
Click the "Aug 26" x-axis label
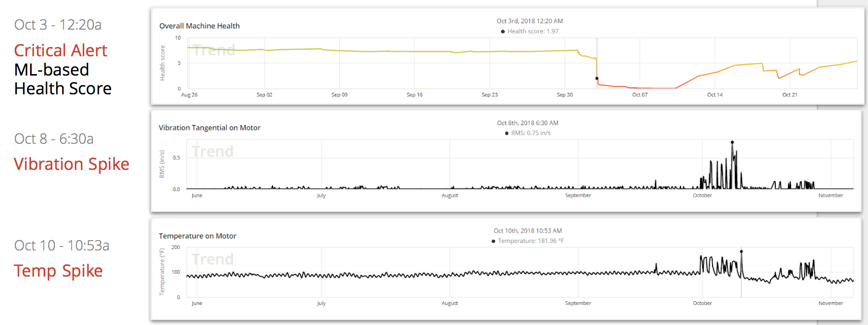point(189,95)
